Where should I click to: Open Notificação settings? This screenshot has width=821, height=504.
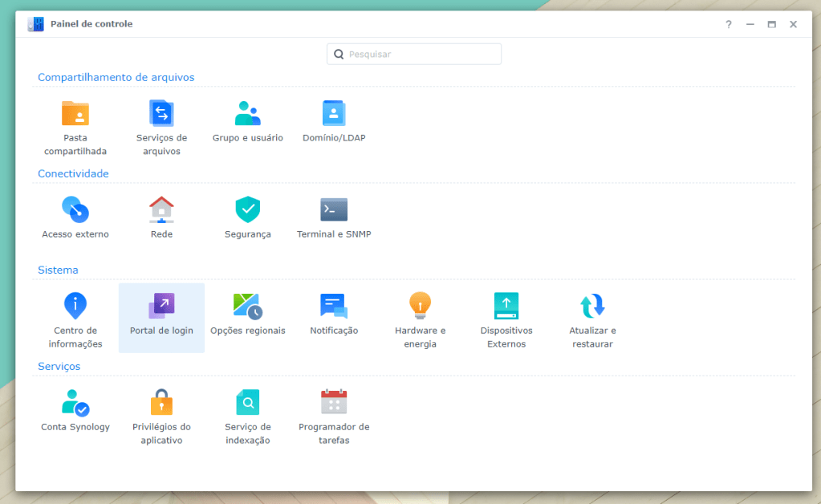click(x=334, y=307)
